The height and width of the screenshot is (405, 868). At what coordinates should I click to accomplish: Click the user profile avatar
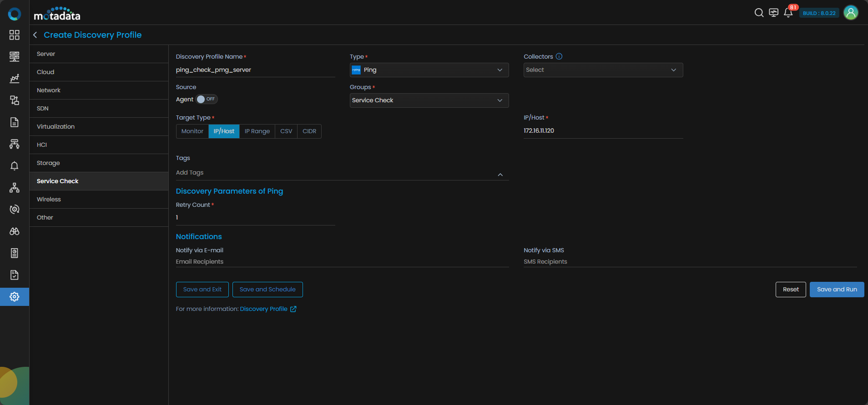click(851, 13)
